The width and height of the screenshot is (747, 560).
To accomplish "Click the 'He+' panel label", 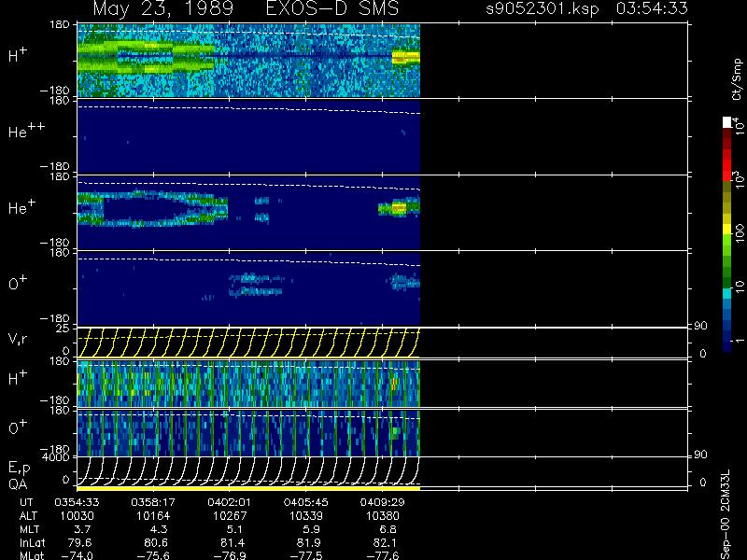I will click(21, 206).
